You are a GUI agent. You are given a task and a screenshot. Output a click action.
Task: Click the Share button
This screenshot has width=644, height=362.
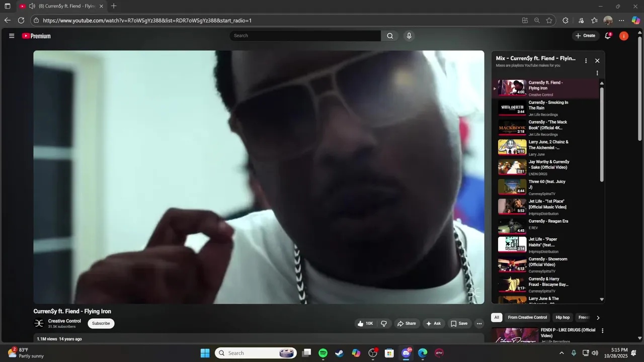click(x=407, y=324)
